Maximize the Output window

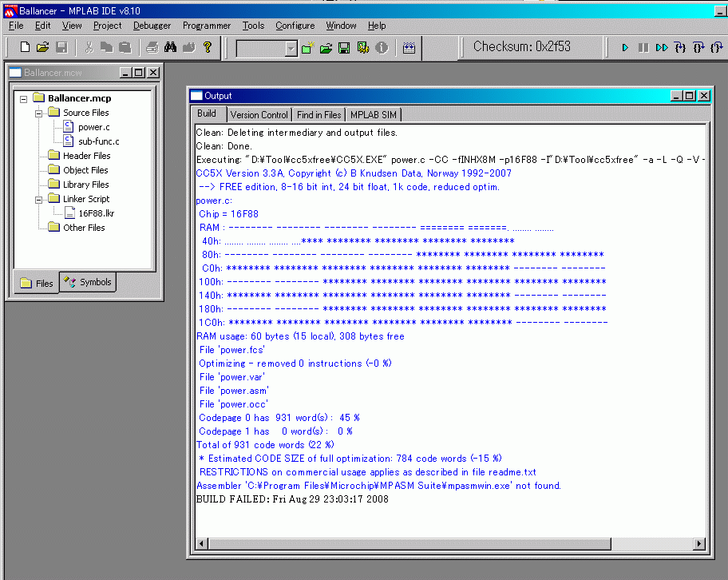tap(690, 96)
